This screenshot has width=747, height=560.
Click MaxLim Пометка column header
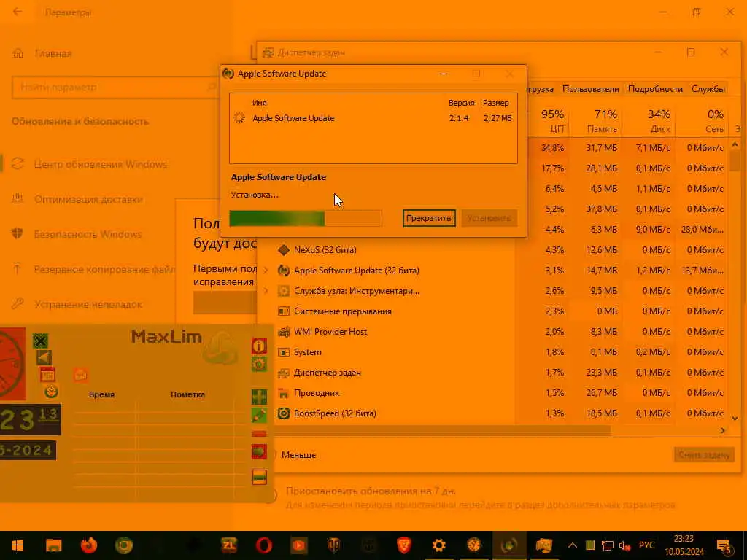tap(187, 394)
